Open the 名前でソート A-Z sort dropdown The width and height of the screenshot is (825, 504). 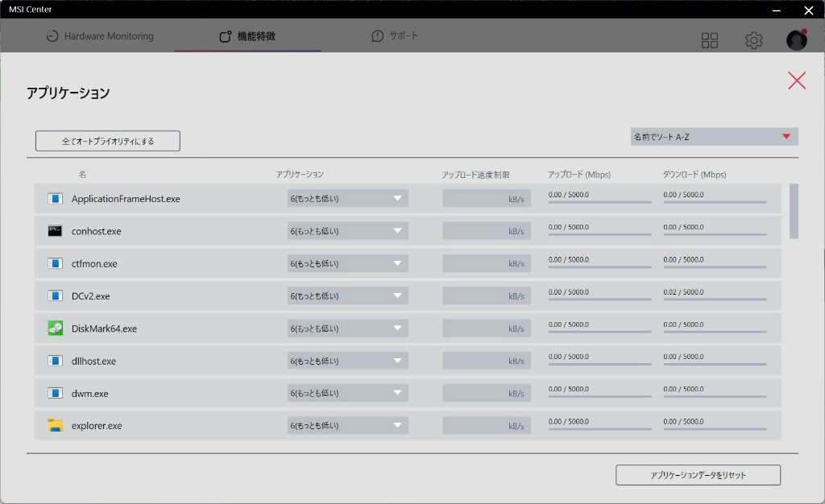coord(715,137)
